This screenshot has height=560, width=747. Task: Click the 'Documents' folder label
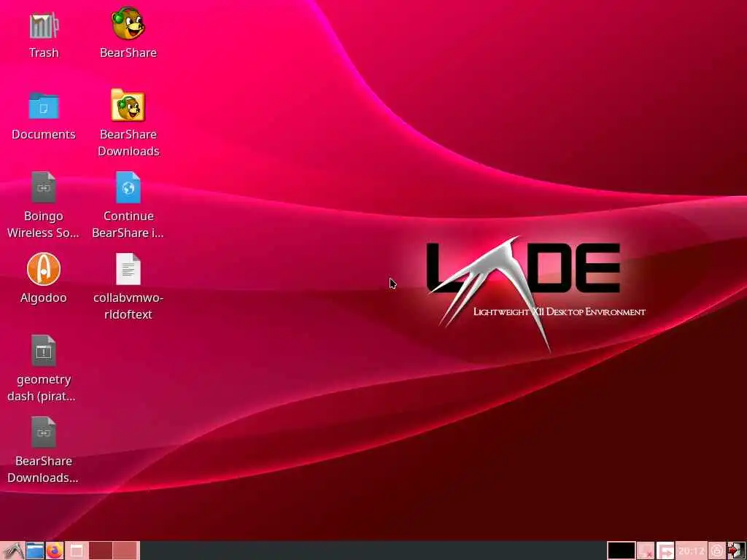tap(43, 134)
